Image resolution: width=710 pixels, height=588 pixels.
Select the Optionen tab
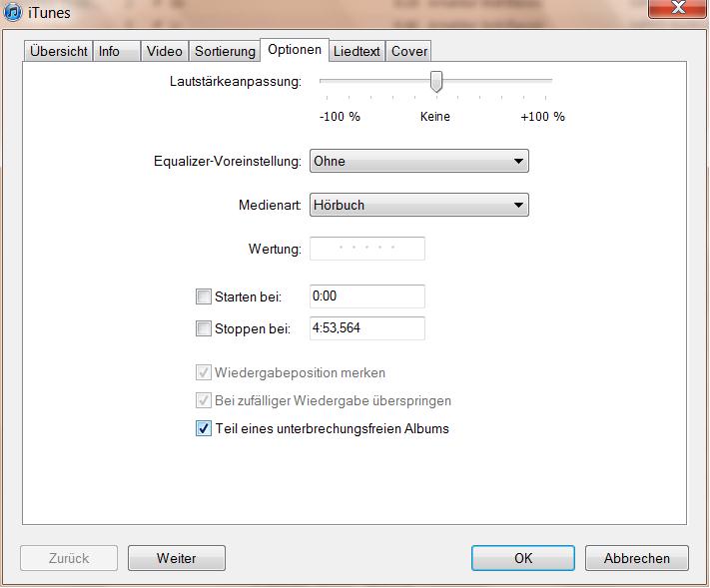click(x=295, y=50)
